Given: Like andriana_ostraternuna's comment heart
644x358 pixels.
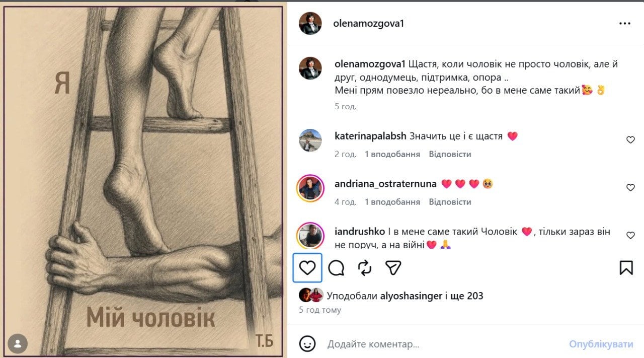Looking at the screenshot, I should coord(630,188).
